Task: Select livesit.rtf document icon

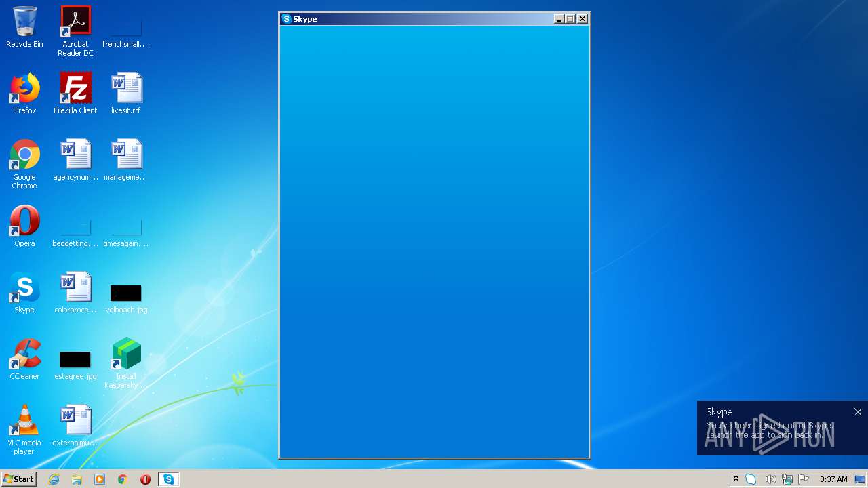Action: [x=126, y=94]
